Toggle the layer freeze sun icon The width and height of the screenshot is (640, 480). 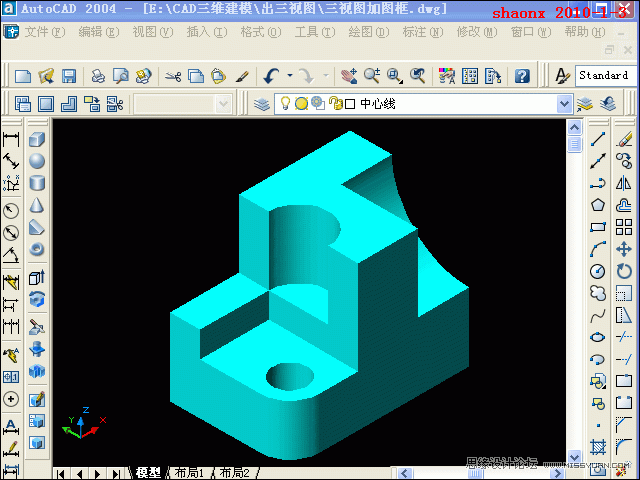pyautogui.click(x=301, y=103)
